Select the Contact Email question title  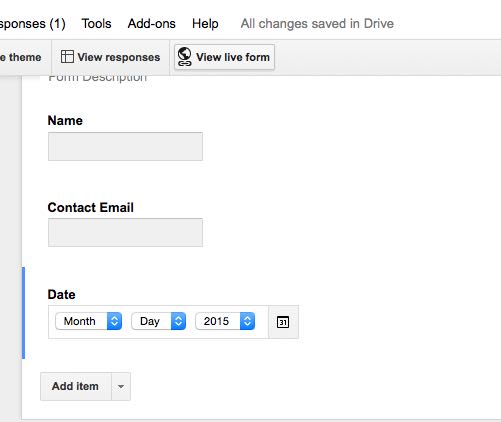(91, 207)
